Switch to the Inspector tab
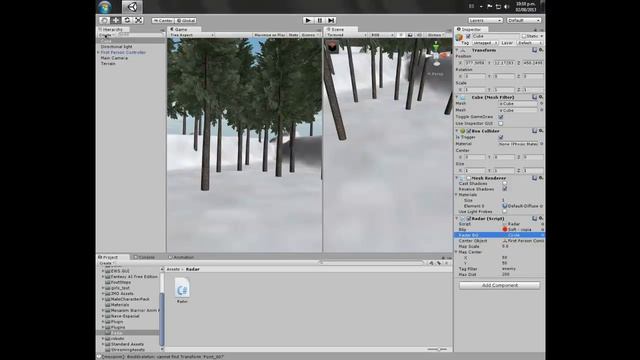 471,29
